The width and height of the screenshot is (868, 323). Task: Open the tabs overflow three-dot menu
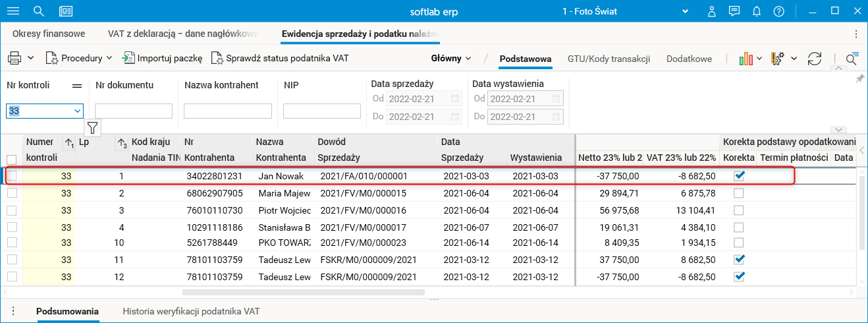pyautogui.click(x=856, y=34)
